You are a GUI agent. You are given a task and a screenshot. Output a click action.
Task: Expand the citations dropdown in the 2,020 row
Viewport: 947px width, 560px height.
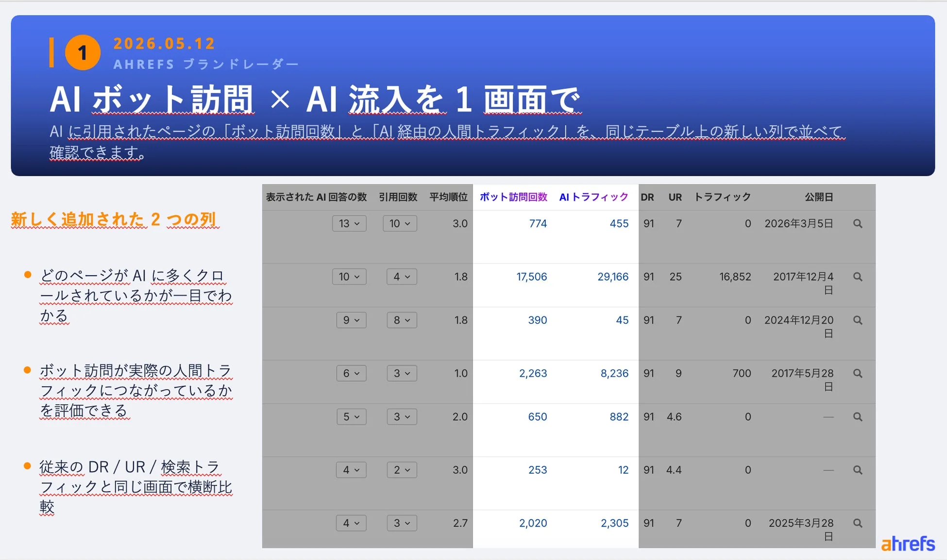pyautogui.click(x=402, y=523)
